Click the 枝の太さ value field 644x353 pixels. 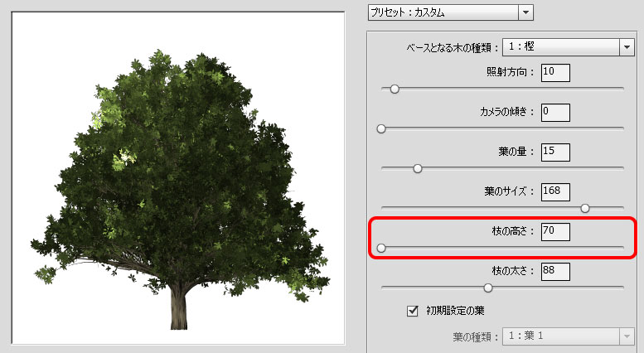[555, 272]
